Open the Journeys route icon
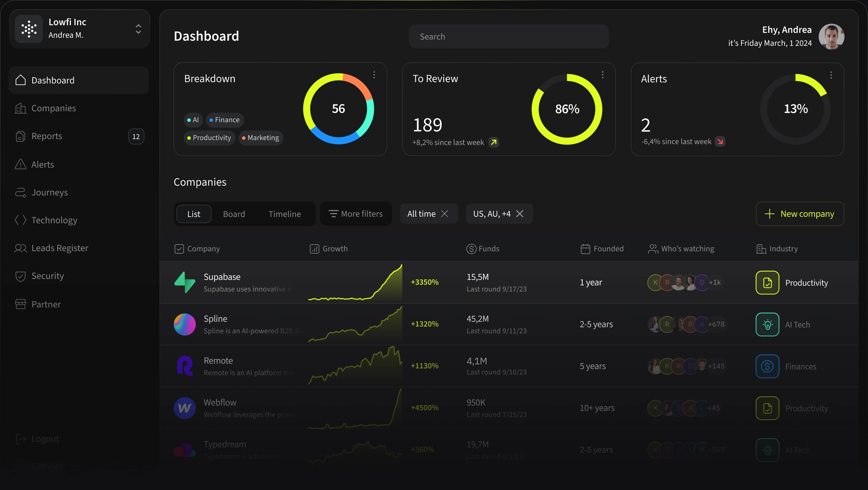 pyautogui.click(x=20, y=192)
